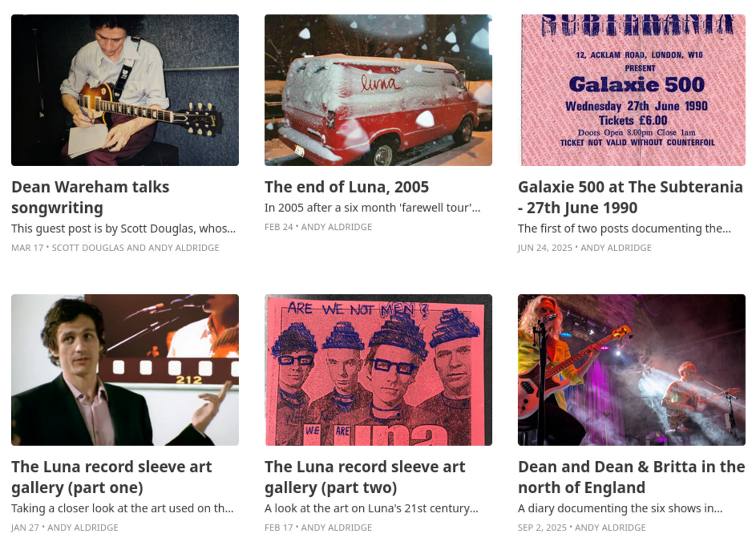Screen dimensions: 756x550
Task: Click 'Taking a closer look at the art' excerpt
Action: 122,509
